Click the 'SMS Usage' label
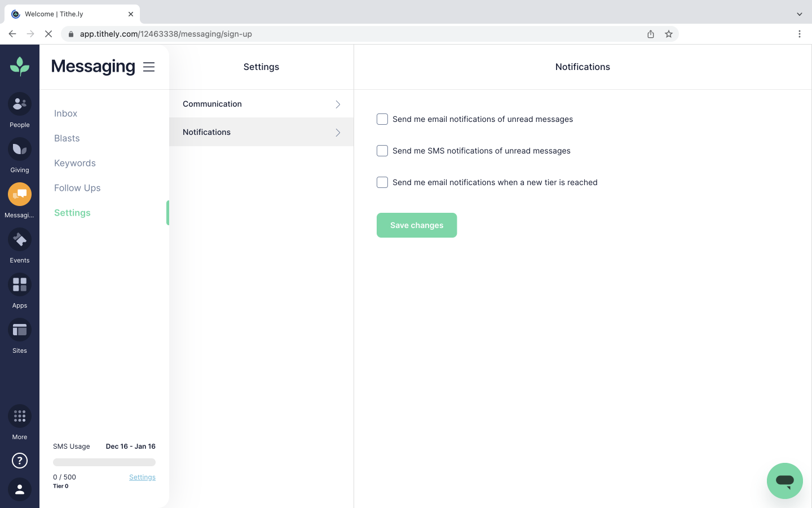 coord(72,446)
